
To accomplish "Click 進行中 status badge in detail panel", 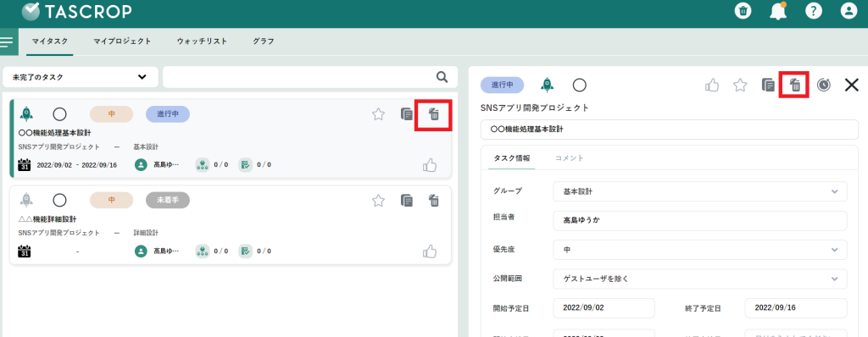I will (x=502, y=85).
